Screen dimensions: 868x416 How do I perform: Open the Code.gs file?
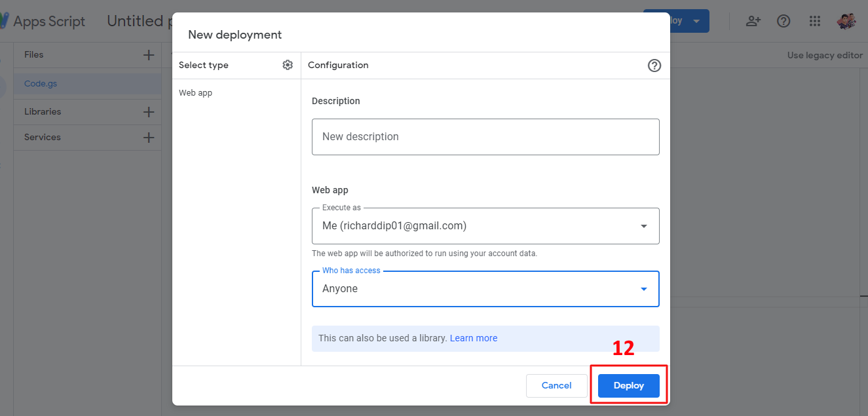41,84
